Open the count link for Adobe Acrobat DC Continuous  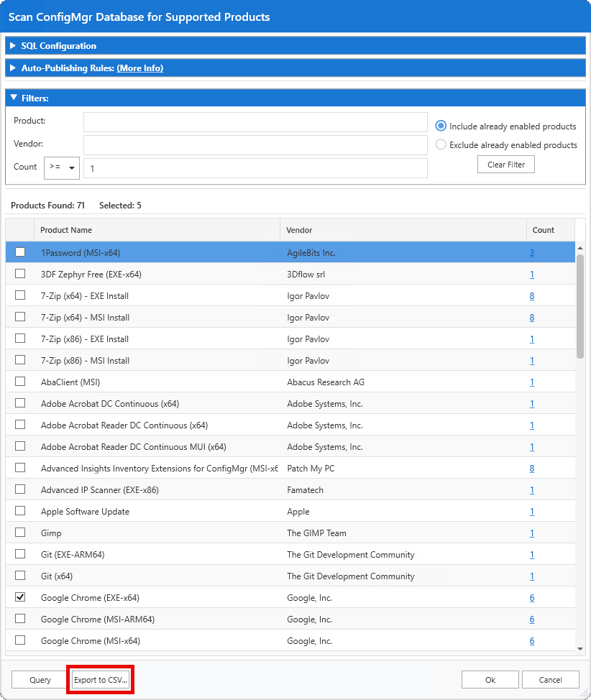pyautogui.click(x=531, y=403)
